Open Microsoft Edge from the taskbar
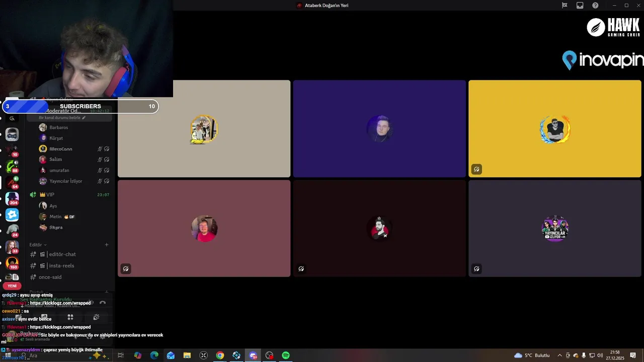The width and height of the screenshot is (644, 362). pyautogui.click(x=154, y=355)
